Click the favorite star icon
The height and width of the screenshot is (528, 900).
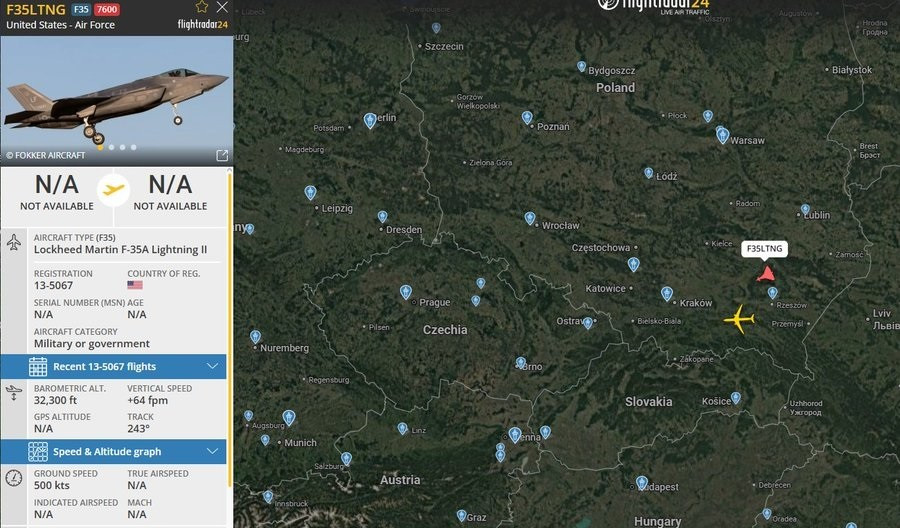pos(202,8)
